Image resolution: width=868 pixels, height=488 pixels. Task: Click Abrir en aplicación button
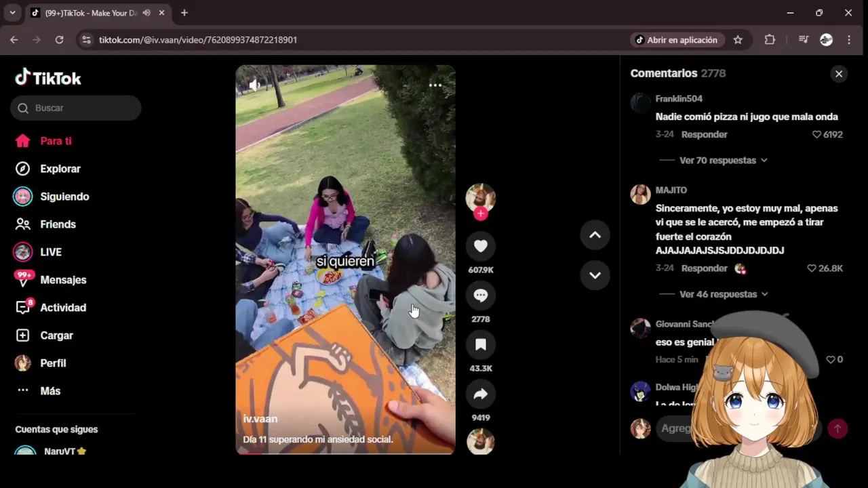pyautogui.click(x=677, y=40)
